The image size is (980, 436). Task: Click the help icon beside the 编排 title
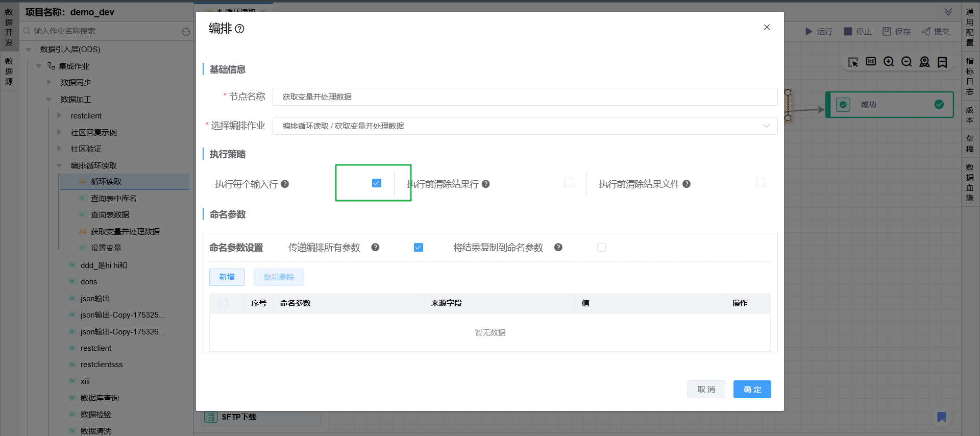click(239, 29)
